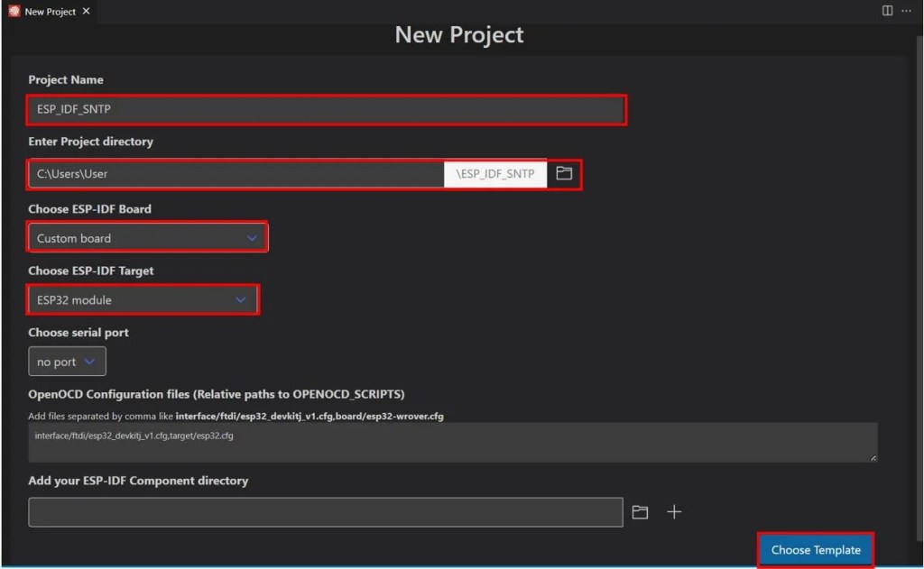Image resolution: width=924 pixels, height=569 pixels.
Task: Click the empty Component directory input box
Action: [x=325, y=511]
